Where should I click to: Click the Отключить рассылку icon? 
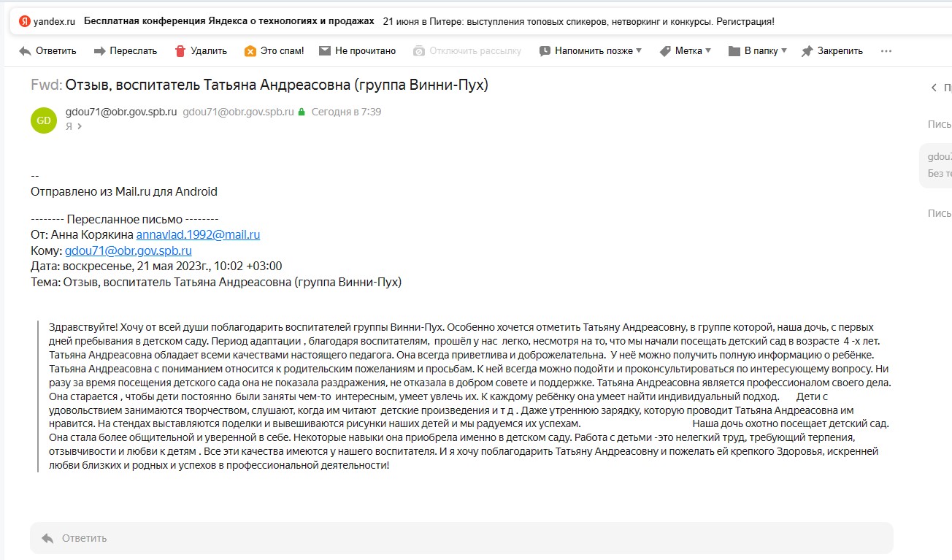419,51
